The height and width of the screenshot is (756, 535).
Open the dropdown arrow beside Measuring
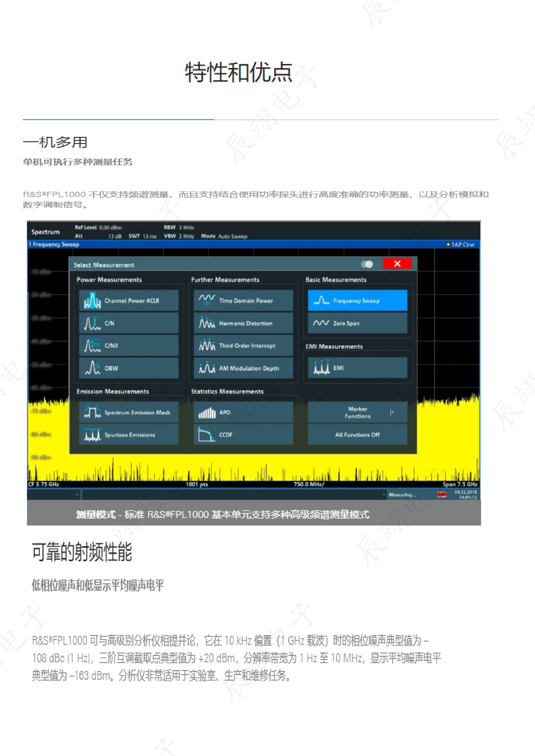[384, 495]
